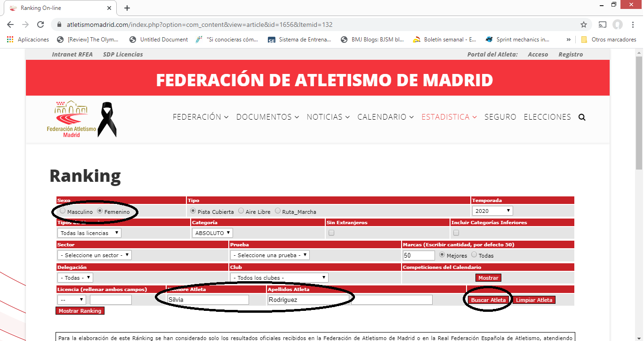Open 'Sprint mechanics in...' bookmark

[x=517, y=40]
